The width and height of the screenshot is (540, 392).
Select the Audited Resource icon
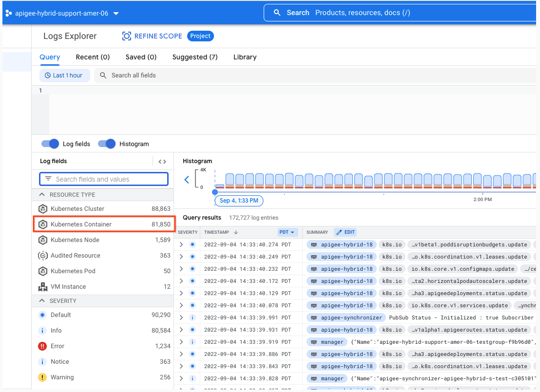pyautogui.click(x=43, y=256)
